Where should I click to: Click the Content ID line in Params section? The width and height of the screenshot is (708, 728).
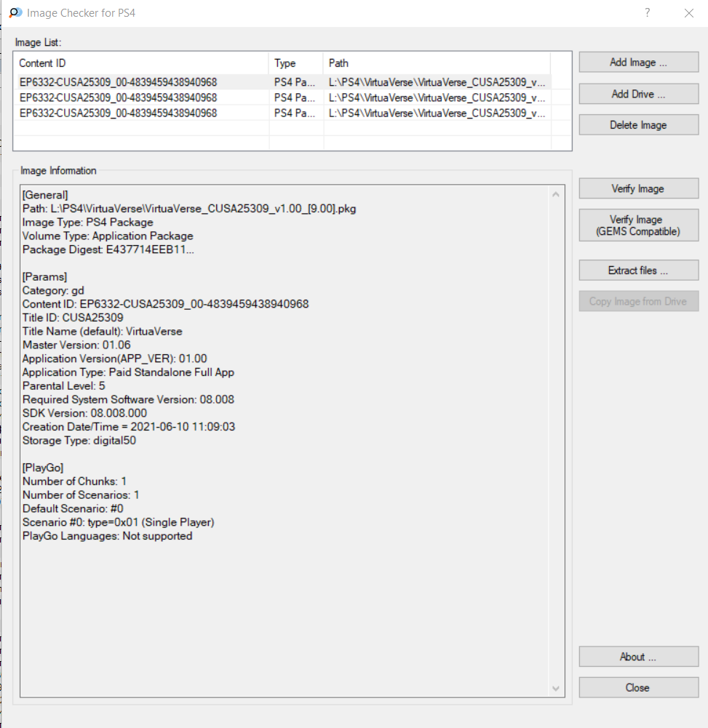(x=165, y=304)
